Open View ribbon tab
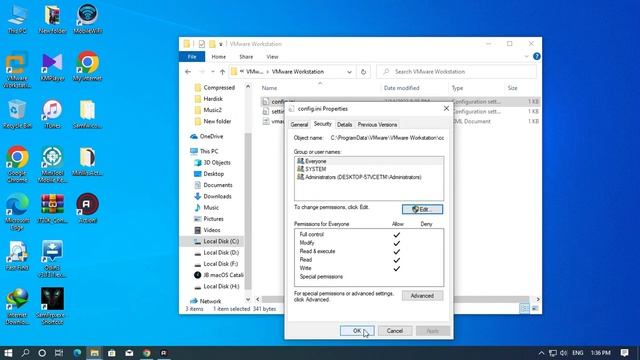The image size is (640, 360). (272, 57)
